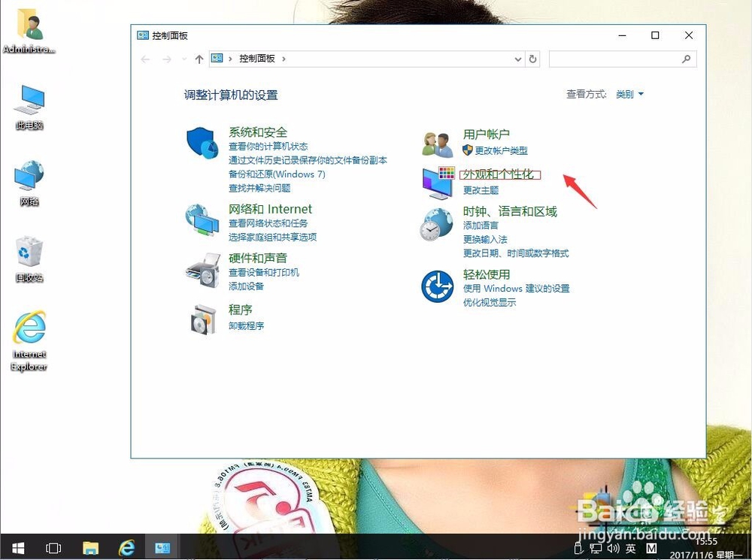Click 查看你的计算机状态 link
Screen dimensions: 752x560
[268, 147]
